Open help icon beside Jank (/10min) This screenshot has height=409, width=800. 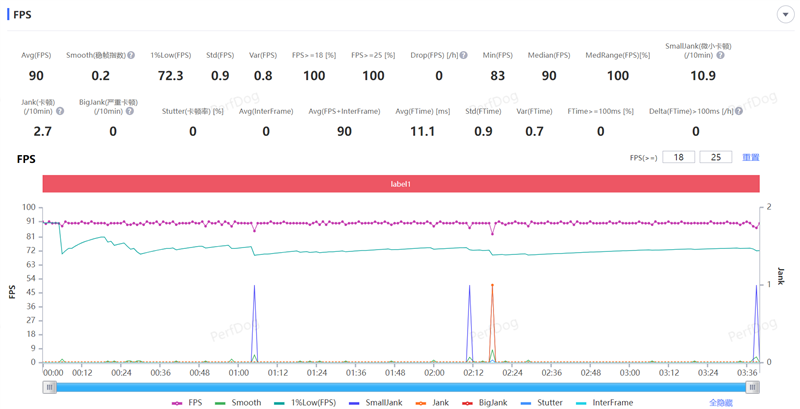click(x=60, y=111)
